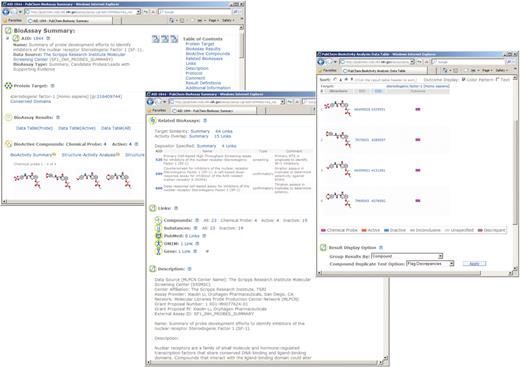Screen dimensions: 520x367
Task: Select the PubChem BioActivity Analysis Data Table tab
Action: pyautogui.click(x=384, y=71)
